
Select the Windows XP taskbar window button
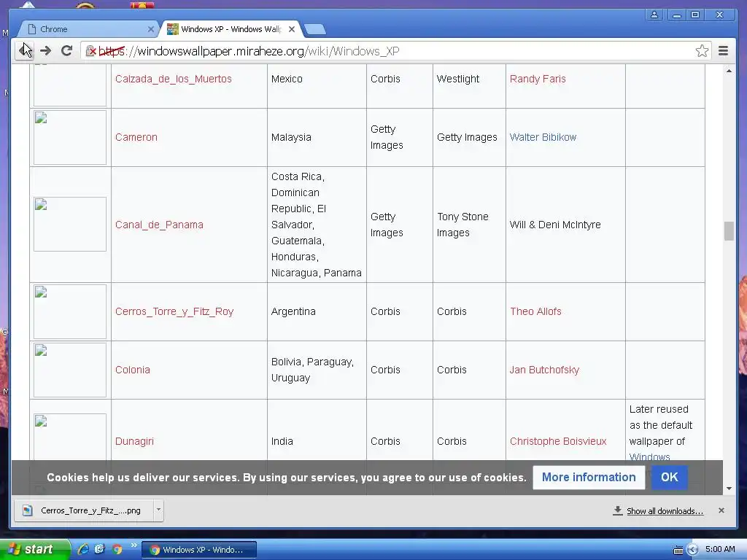pos(199,550)
